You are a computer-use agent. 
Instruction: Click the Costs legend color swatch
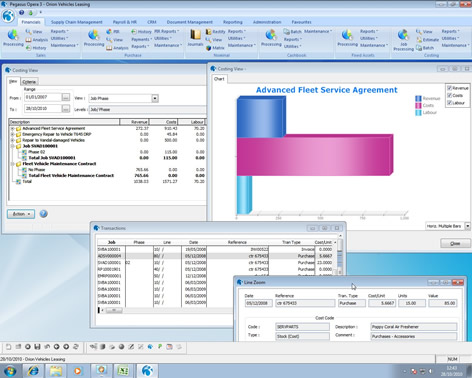(x=418, y=105)
